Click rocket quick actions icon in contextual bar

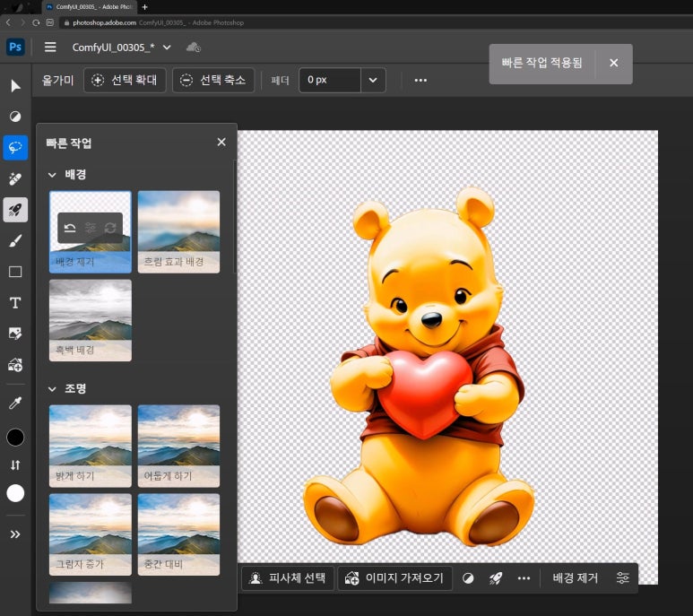tap(496, 578)
